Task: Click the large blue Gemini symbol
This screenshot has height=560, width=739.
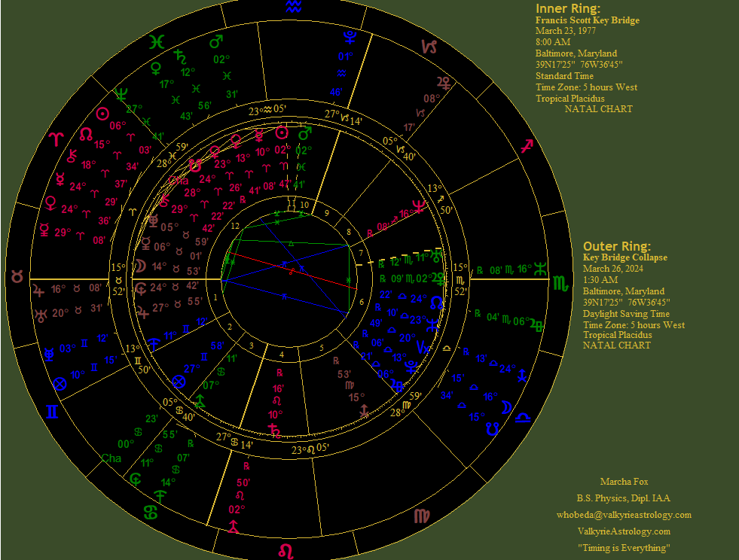Action: point(52,412)
